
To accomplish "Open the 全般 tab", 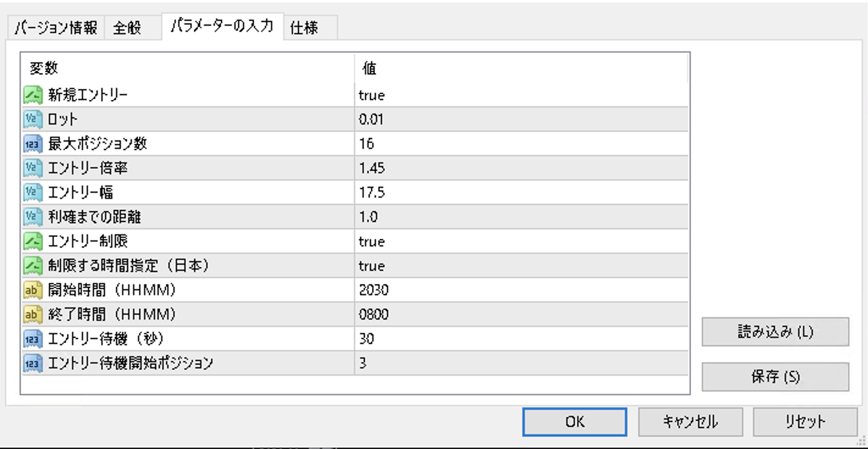I will pos(127,29).
